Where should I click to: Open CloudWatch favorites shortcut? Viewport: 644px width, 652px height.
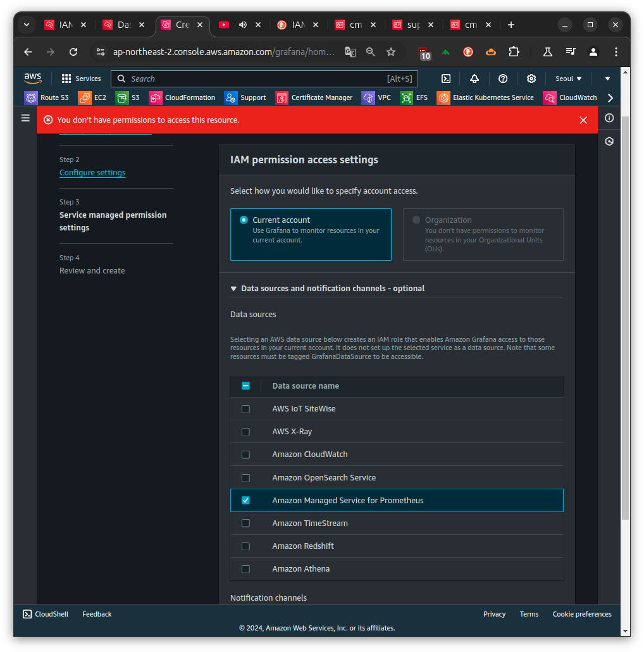point(570,97)
